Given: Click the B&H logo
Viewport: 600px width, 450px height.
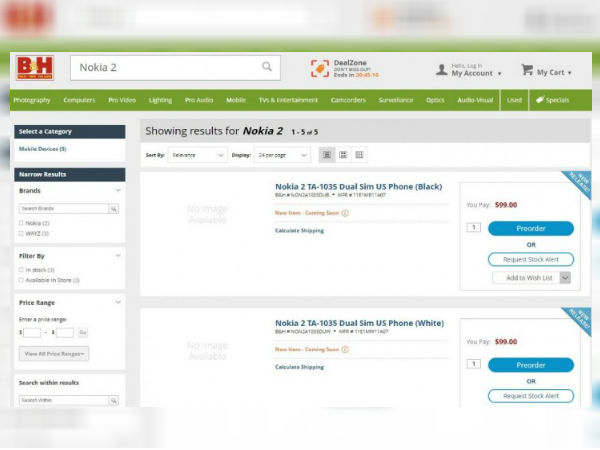Looking at the screenshot, I should click(35, 68).
